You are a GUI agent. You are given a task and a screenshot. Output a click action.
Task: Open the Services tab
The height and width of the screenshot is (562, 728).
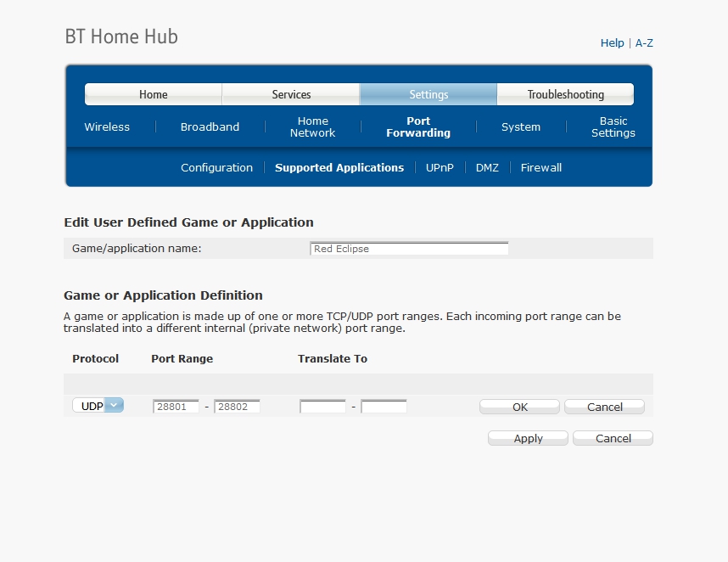(291, 94)
